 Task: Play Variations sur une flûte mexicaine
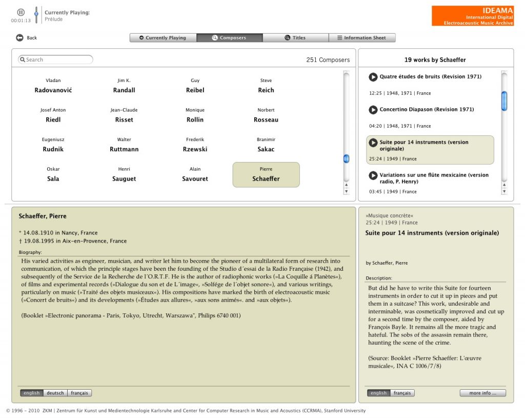click(373, 175)
